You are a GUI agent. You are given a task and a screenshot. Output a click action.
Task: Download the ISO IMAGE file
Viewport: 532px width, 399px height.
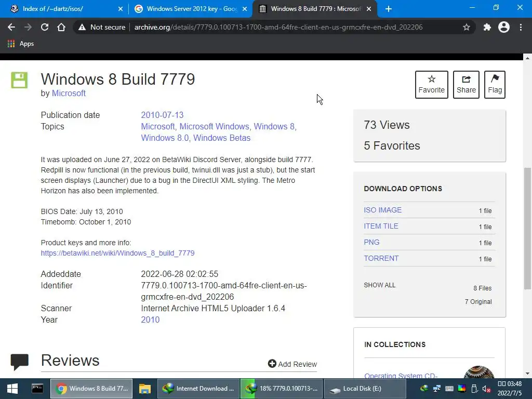(383, 210)
